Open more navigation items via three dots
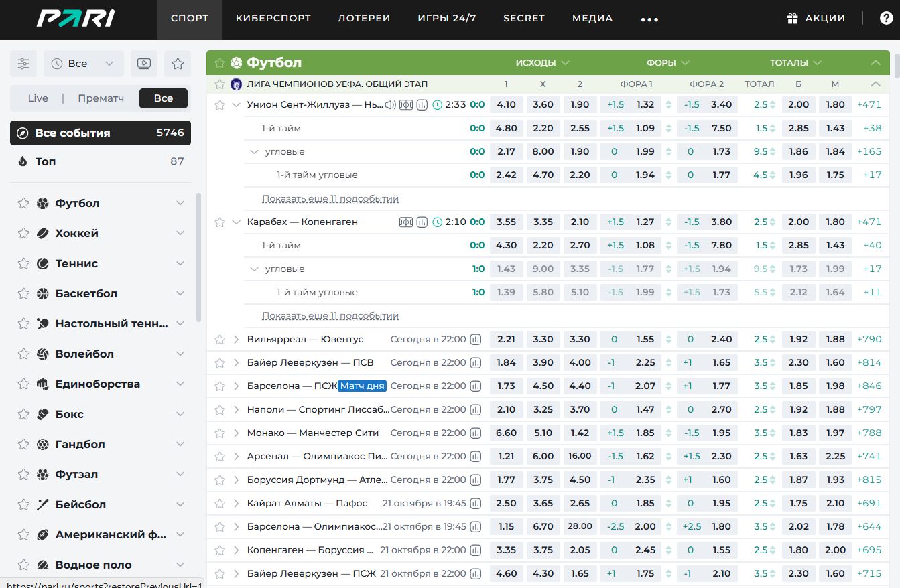Image resolution: width=900 pixels, height=588 pixels. pyautogui.click(x=649, y=19)
